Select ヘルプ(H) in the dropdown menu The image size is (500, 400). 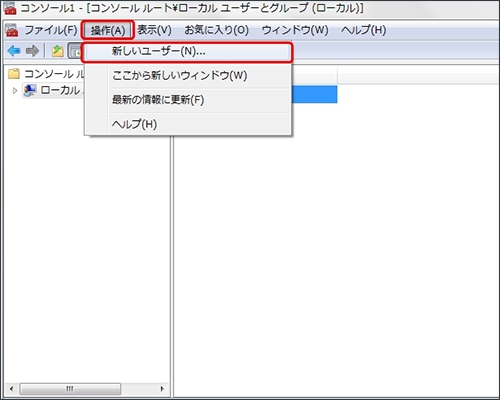188,124
